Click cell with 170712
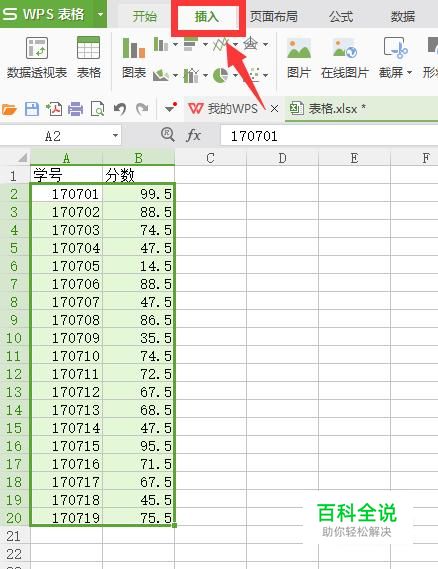This screenshot has height=569, width=438. (66, 392)
